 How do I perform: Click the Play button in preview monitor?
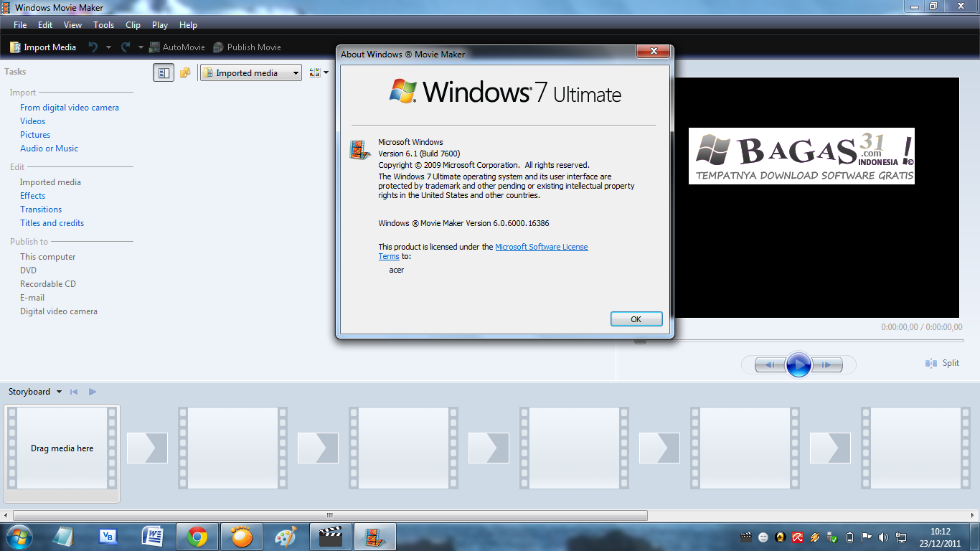pyautogui.click(x=798, y=364)
